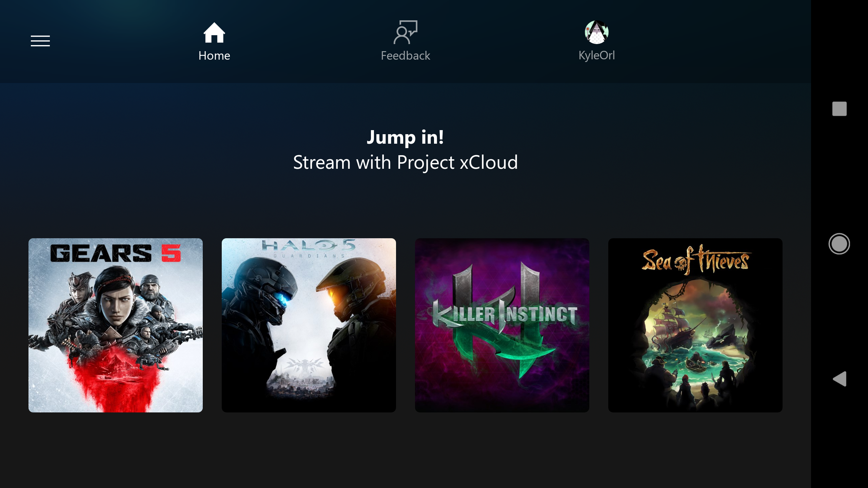Expand the sidebar menu navigation panel
This screenshot has width=868, height=488.
[x=41, y=41]
